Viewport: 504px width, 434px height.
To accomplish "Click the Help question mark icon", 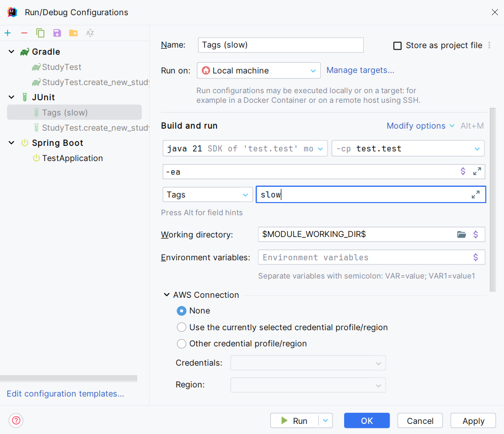I will pos(16,420).
